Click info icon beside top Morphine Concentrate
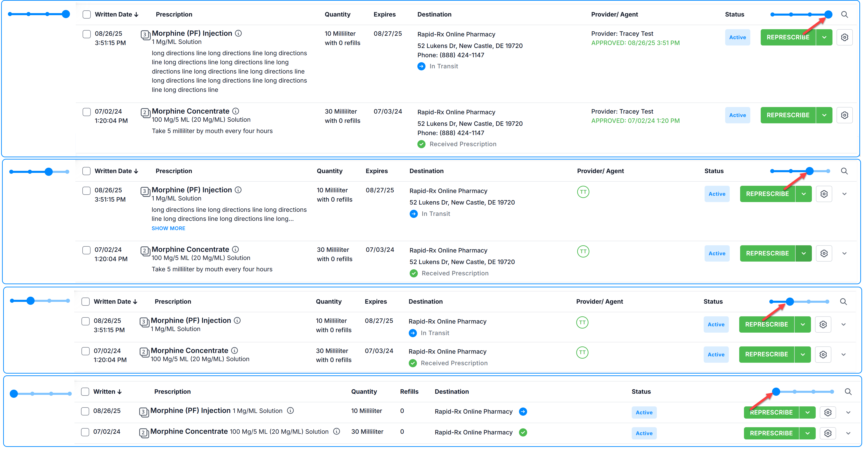This screenshot has width=868, height=453. [x=236, y=111]
